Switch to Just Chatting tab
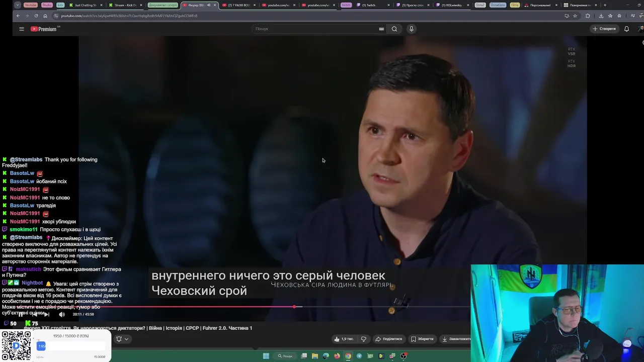Screen dimensions: 644x362 pyautogui.click(x=86, y=5)
